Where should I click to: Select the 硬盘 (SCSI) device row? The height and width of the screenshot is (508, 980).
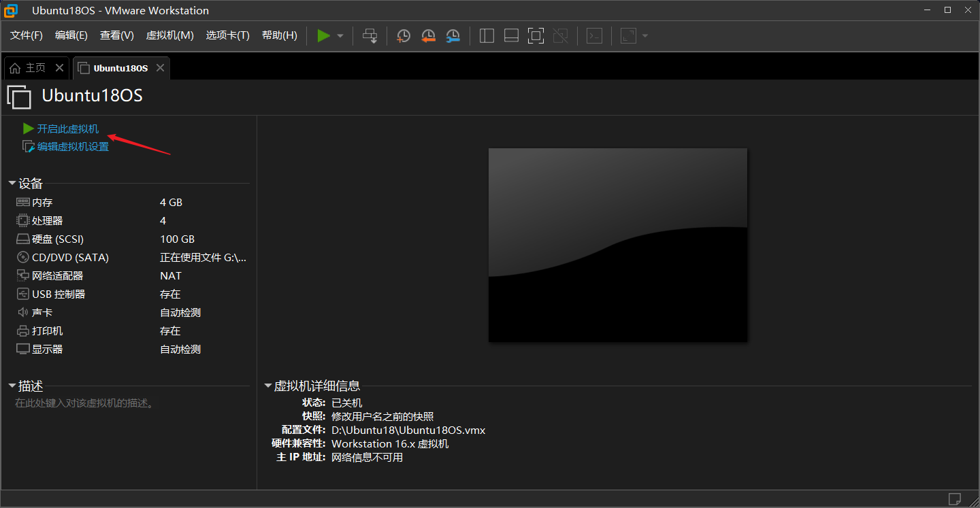pyautogui.click(x=131, y=239)
